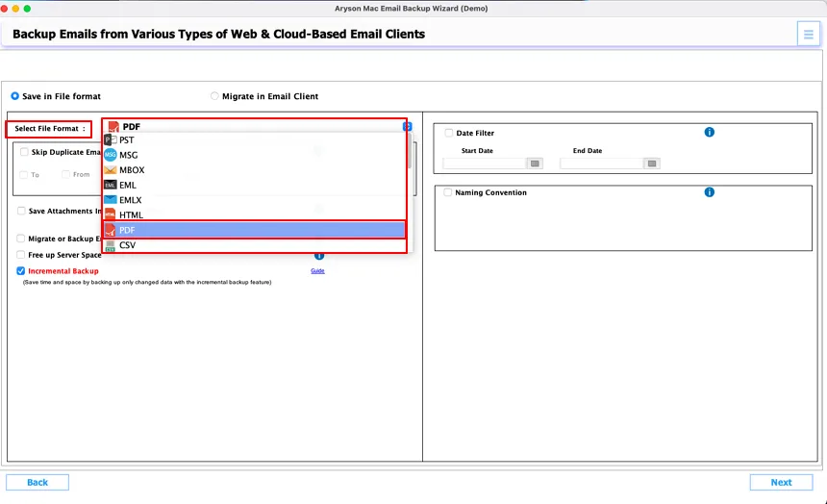
Task: Click the Naming Convention info icon
Action: pyautogui.click(x=710, y=192)
